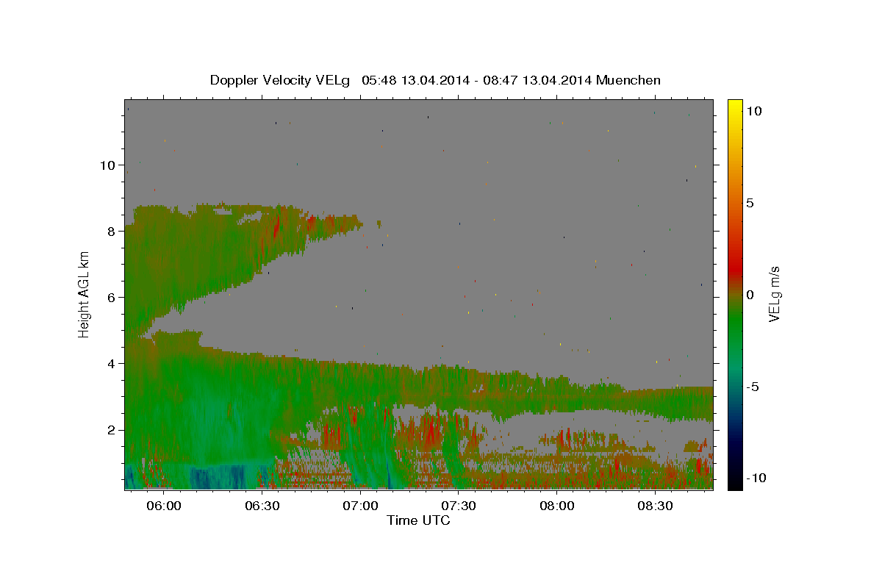Select the '06:30' time axis label
The height and width of the screenshot is (588, 882).
(262, 506)
